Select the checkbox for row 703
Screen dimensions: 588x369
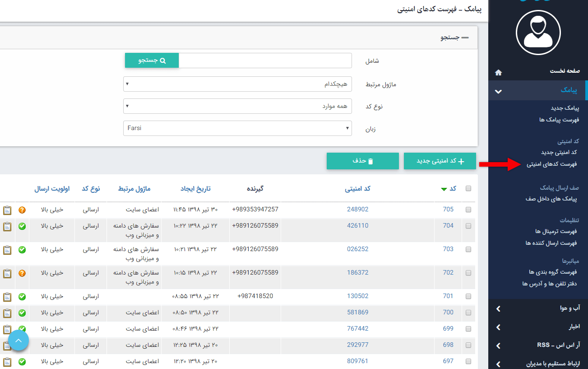tap(468, 249)
